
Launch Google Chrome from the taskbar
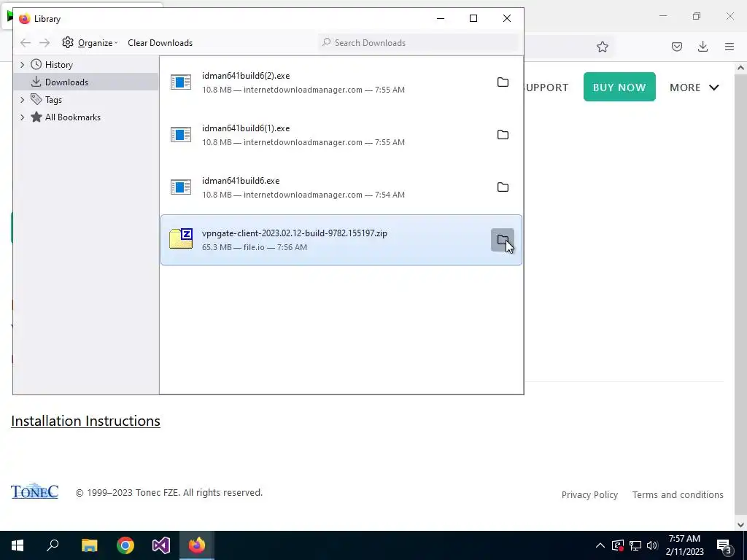(125, 545)
